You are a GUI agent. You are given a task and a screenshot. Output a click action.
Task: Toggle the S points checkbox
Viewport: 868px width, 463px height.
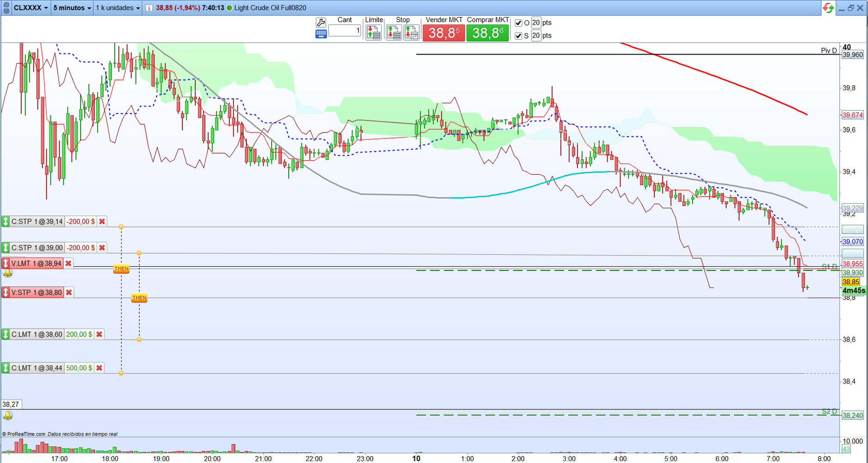(x=518, y=36)
